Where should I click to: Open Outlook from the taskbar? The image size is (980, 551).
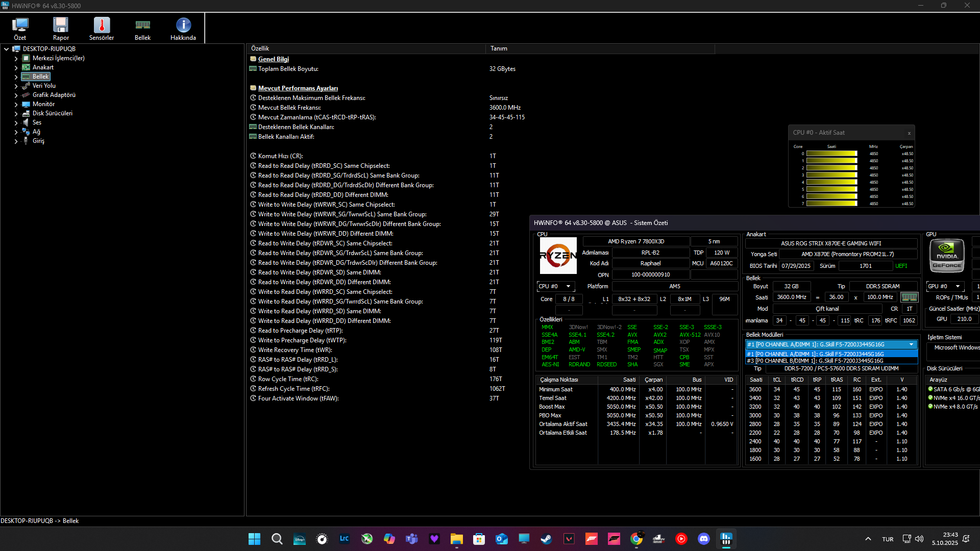click(501, 539)
